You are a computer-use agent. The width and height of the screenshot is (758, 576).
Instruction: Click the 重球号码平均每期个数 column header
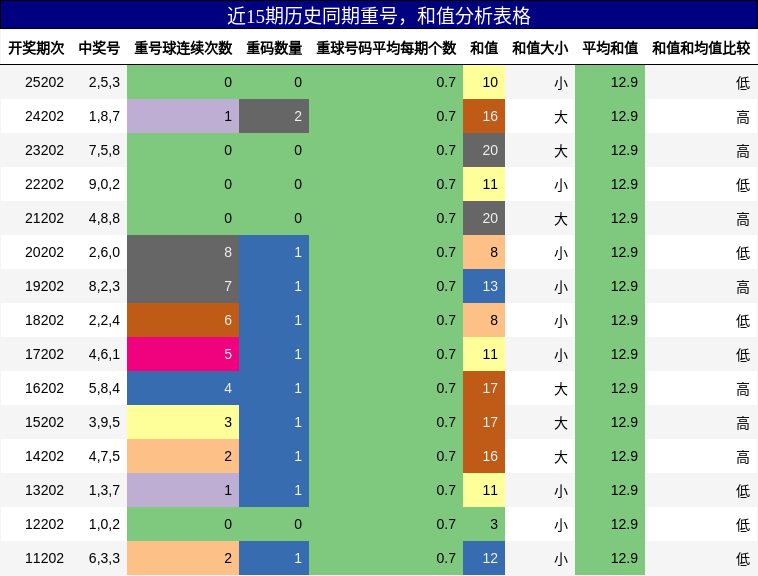(386, 48)
